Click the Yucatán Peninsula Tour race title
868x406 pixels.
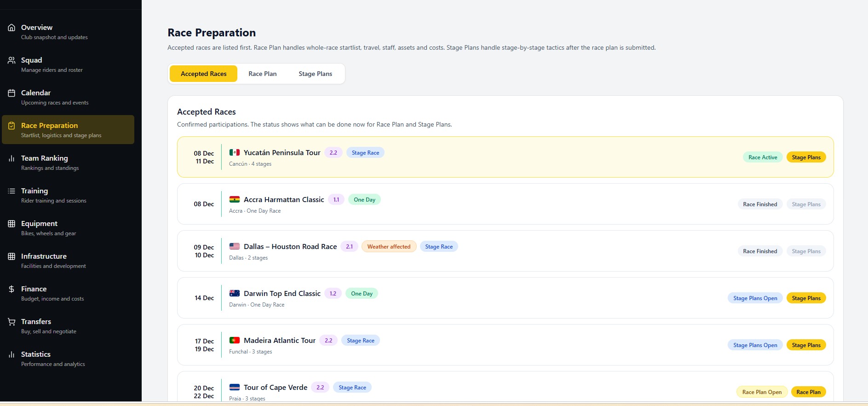pos(282,153)
